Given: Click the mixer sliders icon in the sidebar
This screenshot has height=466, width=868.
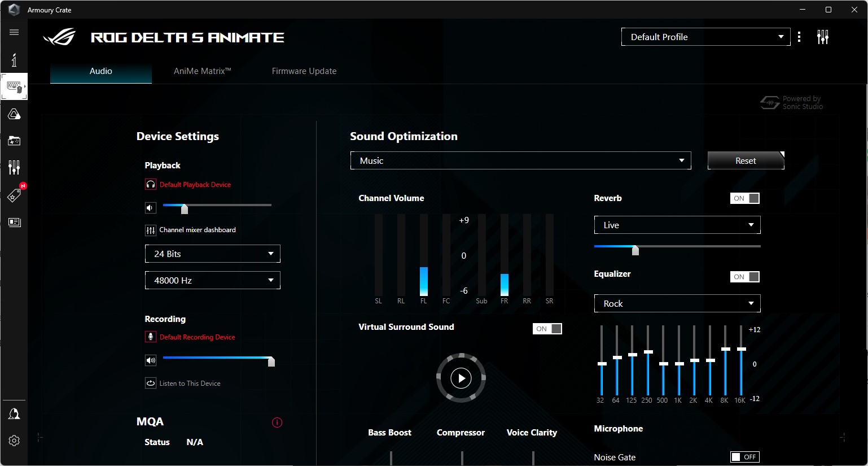Looking at the screenshot, I should (14, 167).
